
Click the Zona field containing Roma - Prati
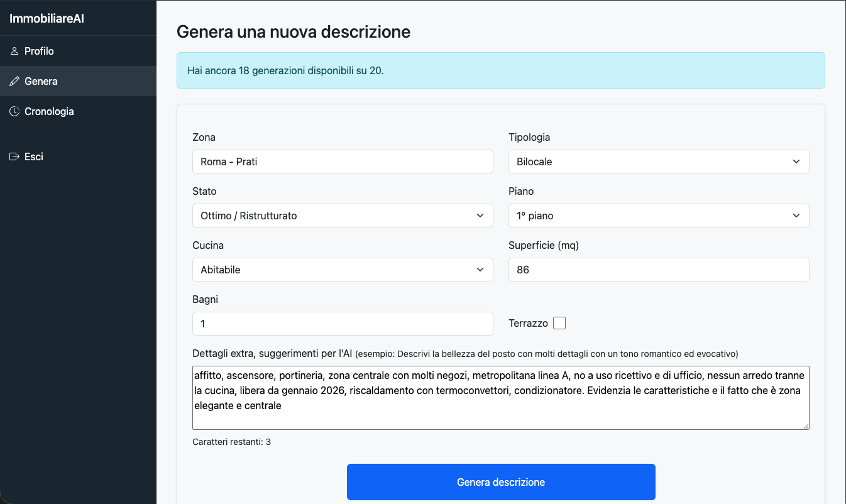pos(343,162)
